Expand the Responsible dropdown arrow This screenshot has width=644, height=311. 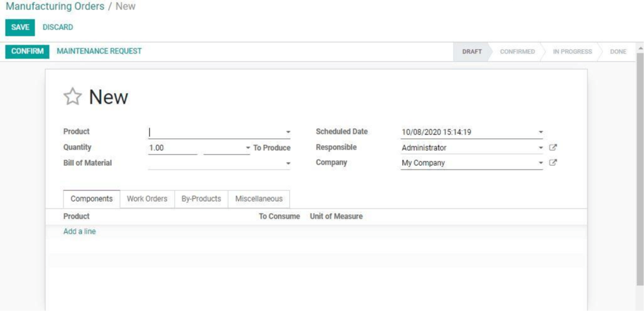pyautogui.click(x=540, y=148)
